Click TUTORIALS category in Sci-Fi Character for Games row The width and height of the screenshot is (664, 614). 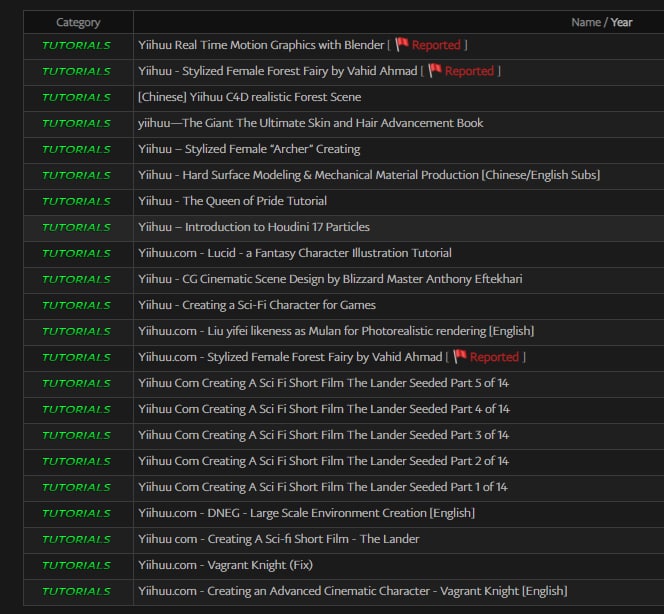[77, 305]
